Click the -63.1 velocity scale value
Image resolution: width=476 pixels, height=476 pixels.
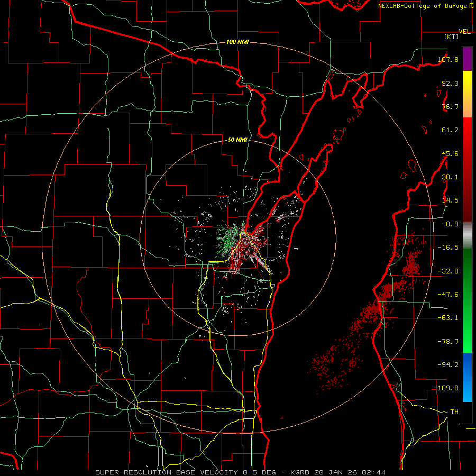(x=448, y=318)
